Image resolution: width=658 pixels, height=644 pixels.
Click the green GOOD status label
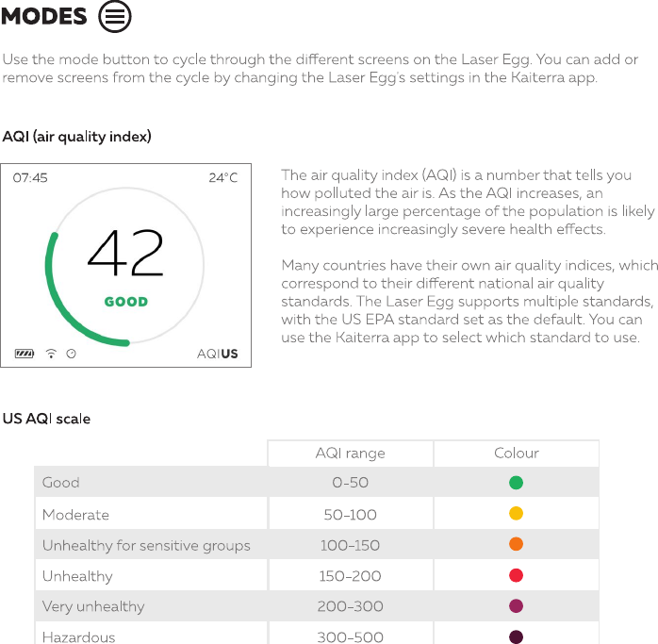tap(126, 302)
